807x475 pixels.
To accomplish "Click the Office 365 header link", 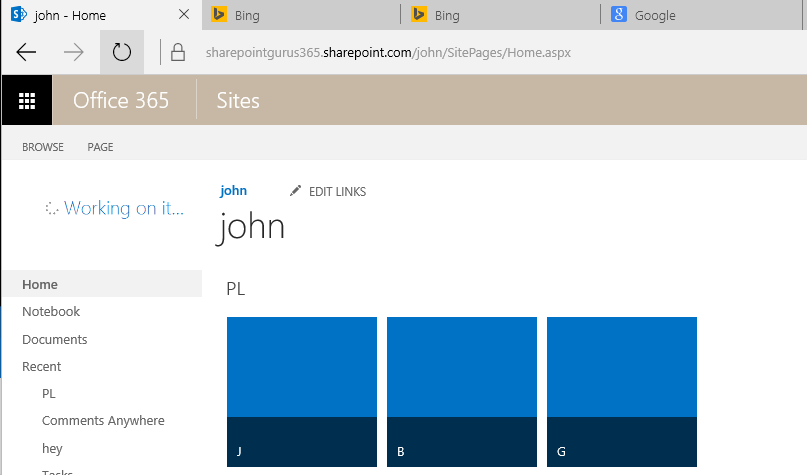I will tap(121, 100).
